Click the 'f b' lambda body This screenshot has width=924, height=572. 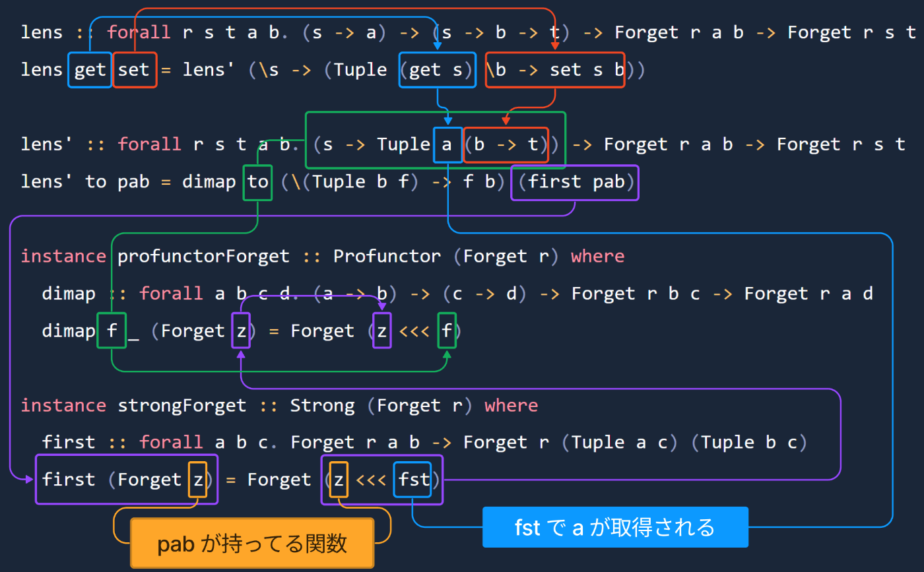pyautogui.click(x=478, y=181)
